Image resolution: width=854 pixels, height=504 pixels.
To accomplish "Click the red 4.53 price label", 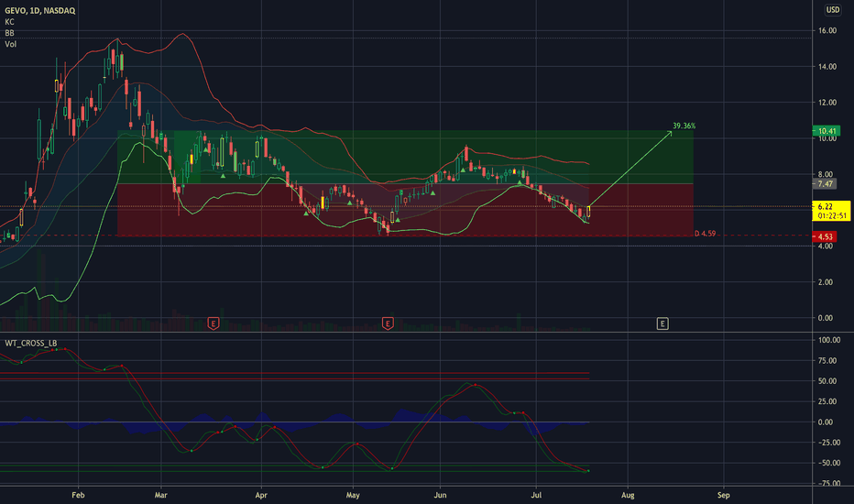I will (x=825, y=236).
